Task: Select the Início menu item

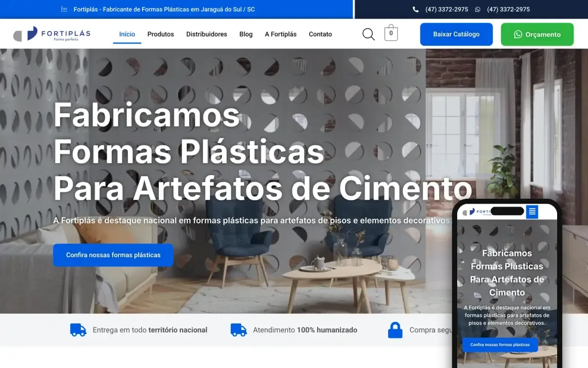Action: (x=127, y=34)
